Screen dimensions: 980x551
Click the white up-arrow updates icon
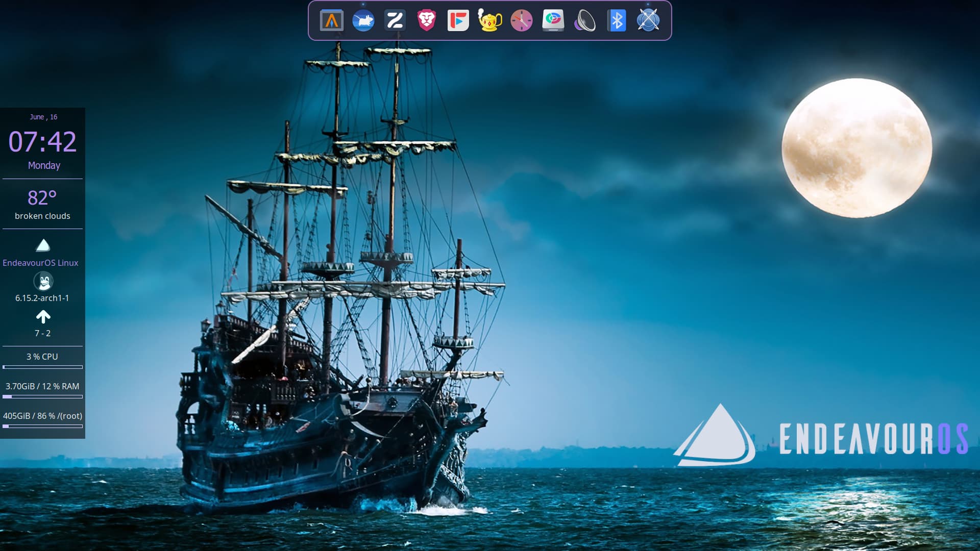[43, 317]
